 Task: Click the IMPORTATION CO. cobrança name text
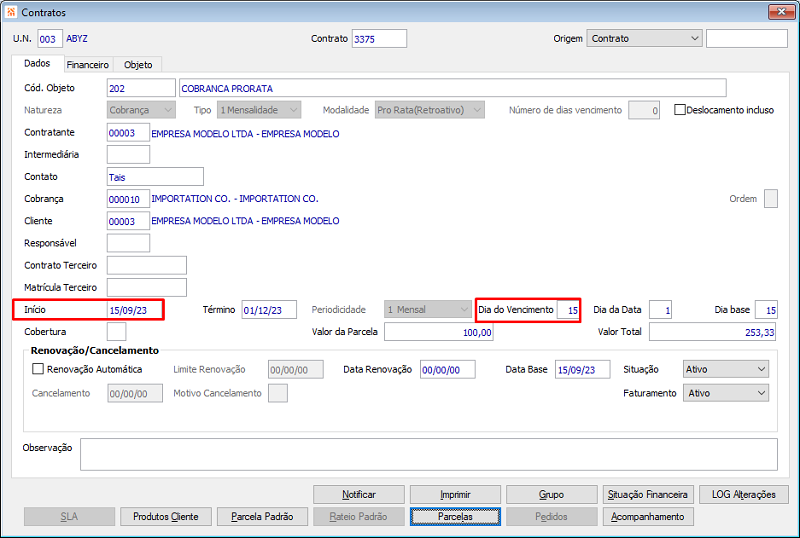(x=235, y=199)
